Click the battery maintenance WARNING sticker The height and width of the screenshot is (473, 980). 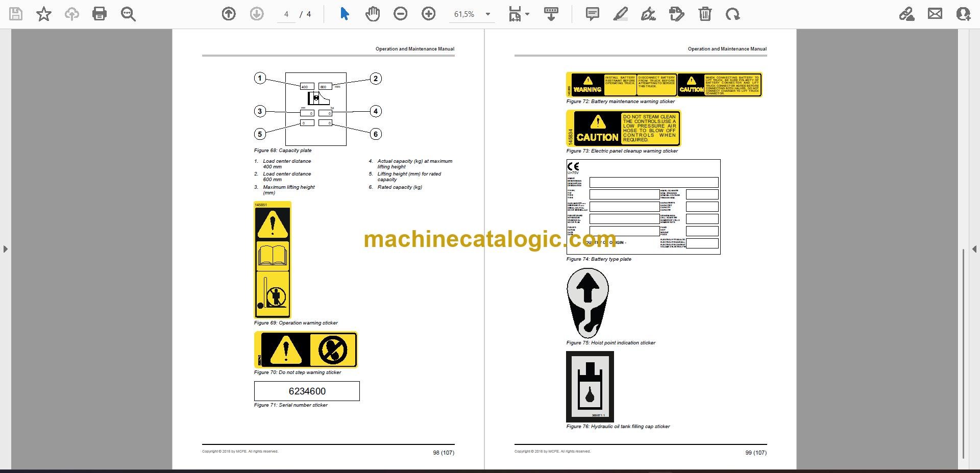664,85
